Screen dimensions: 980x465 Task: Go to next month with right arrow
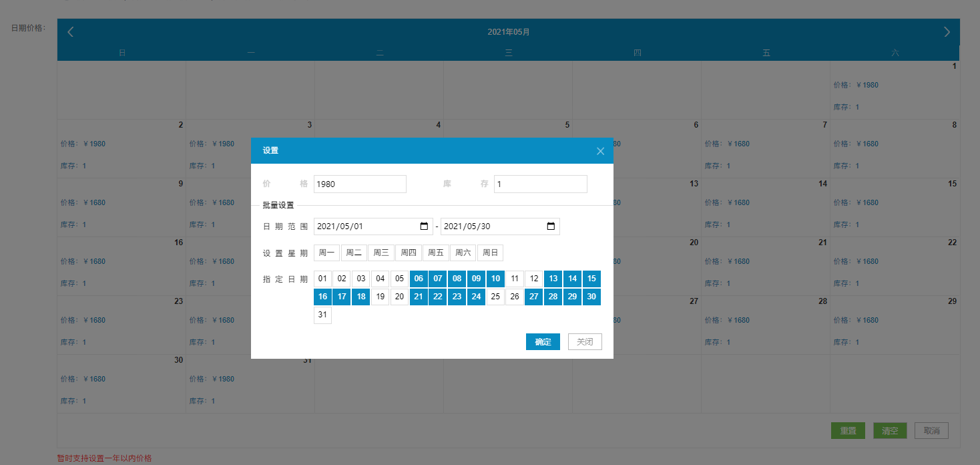[946, 32]
